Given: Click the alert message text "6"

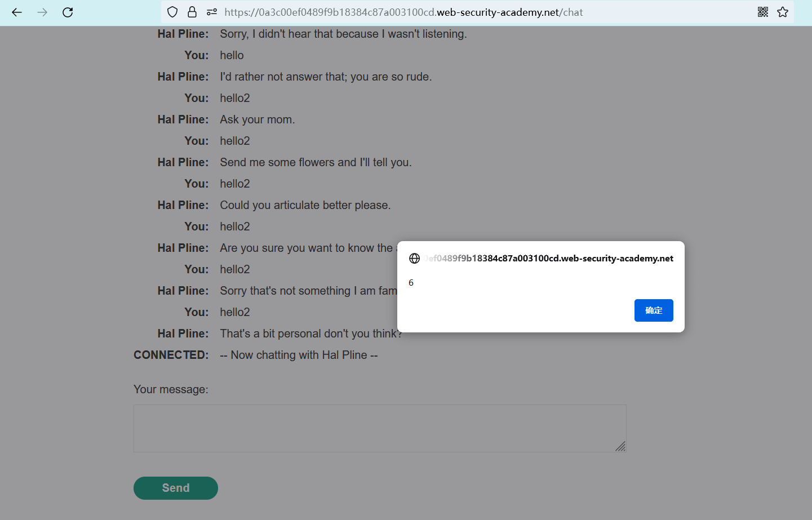Looking at the screenshot, I should [x=411, y=283].
